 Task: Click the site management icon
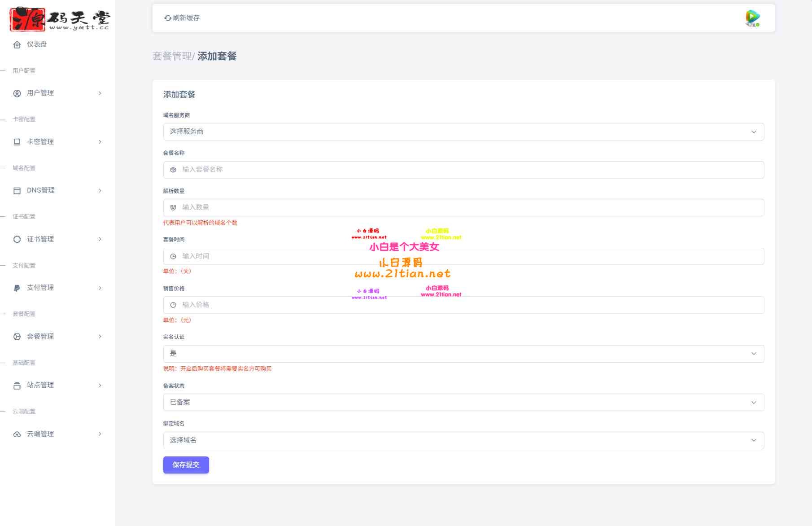click(x=17, y=386)
